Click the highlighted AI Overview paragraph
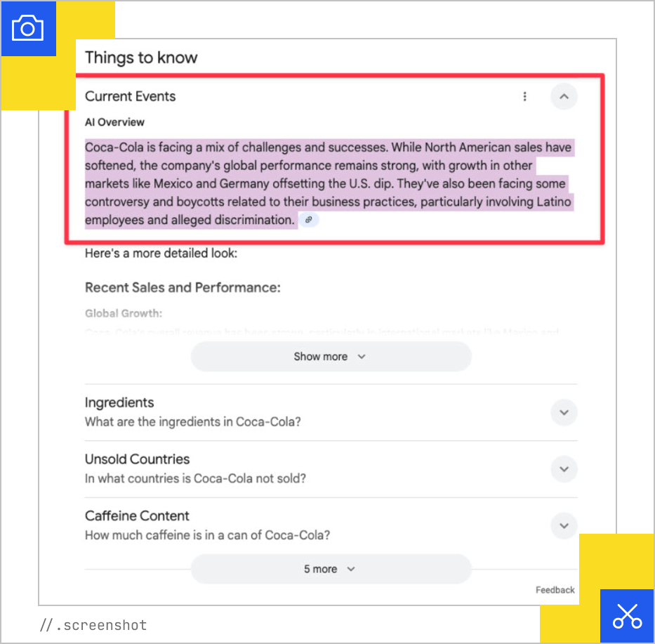 [328, 184]
